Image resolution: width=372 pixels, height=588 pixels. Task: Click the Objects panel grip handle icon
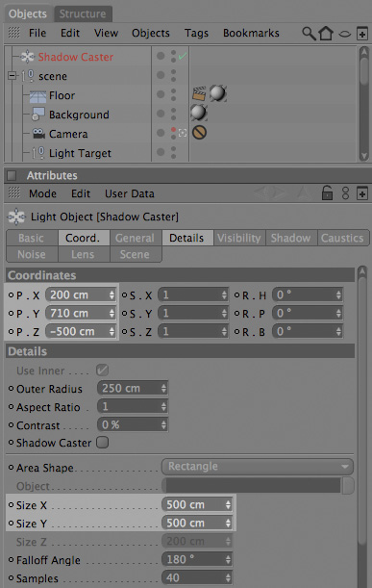[x=13, y=33]
